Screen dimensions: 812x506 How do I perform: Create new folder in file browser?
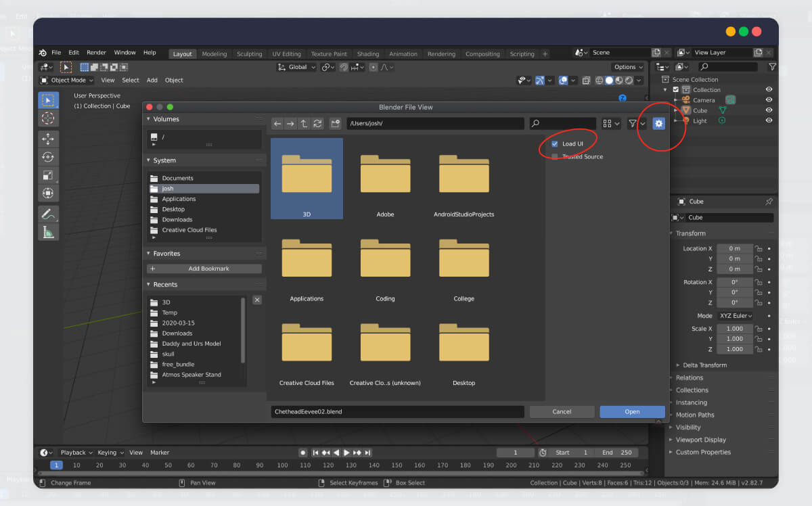pos(336,124)
